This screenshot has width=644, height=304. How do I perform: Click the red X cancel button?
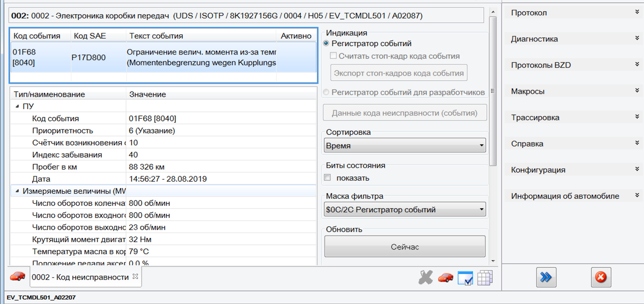point(601,277)
